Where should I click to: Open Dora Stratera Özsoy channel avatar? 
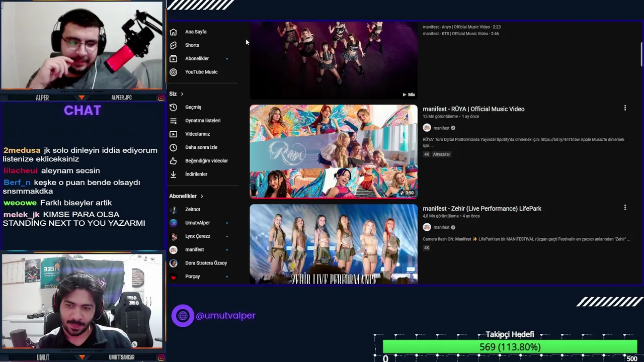pyautogui.click(x=173, y=263)
